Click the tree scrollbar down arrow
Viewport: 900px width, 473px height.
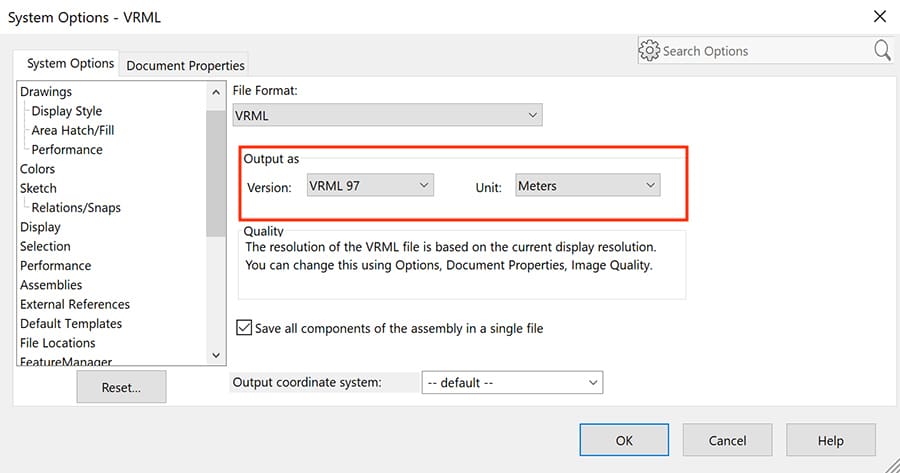216,355
